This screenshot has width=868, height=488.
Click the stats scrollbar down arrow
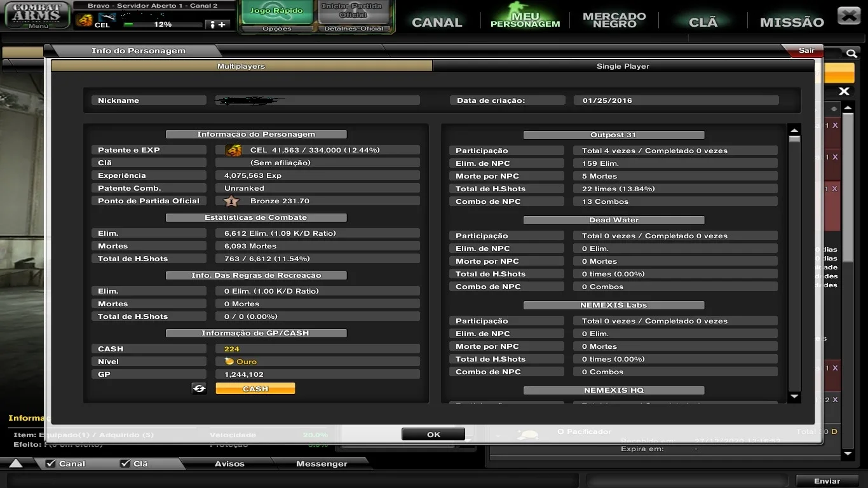click(x=794, y=397)
